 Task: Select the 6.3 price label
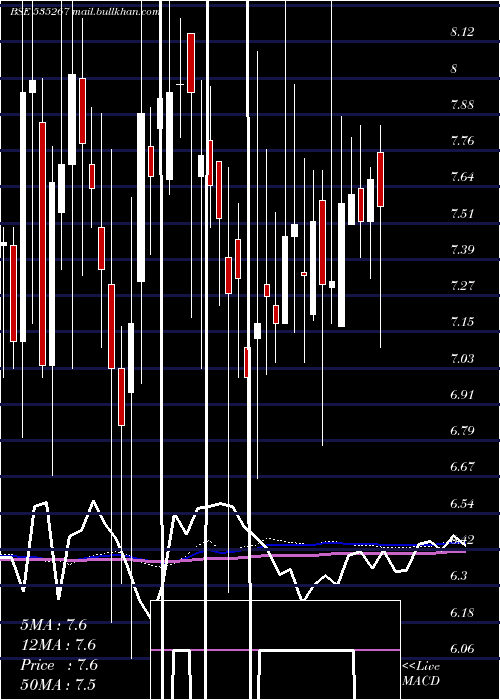point(459,576)
